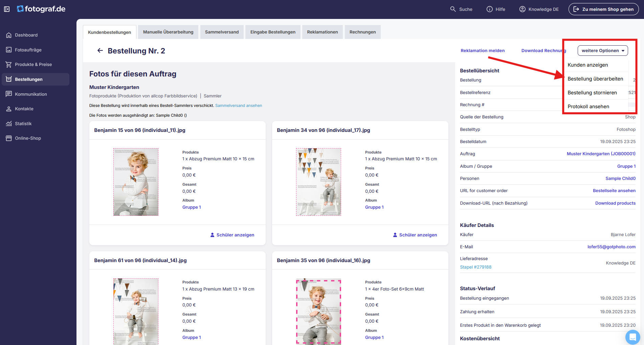
Task: Click Schüler anzeigen under individual_17.jpg
Action: point(415,235)
